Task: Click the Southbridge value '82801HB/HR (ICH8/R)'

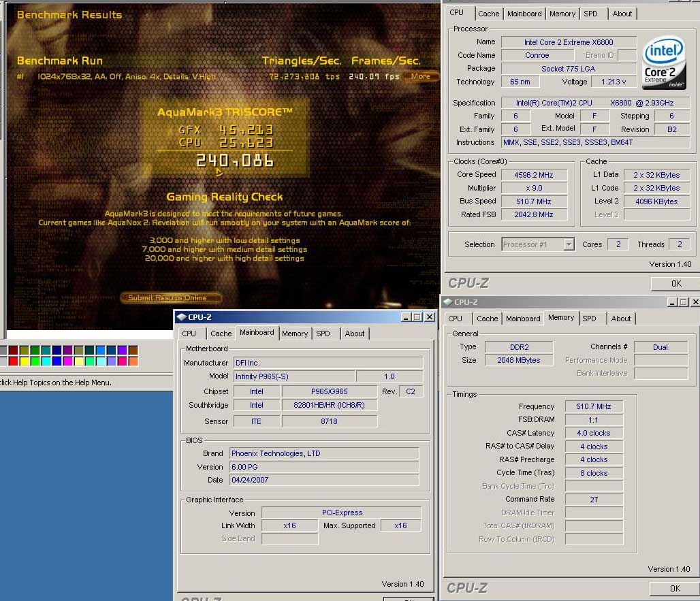Action: (x=329, y=405)
